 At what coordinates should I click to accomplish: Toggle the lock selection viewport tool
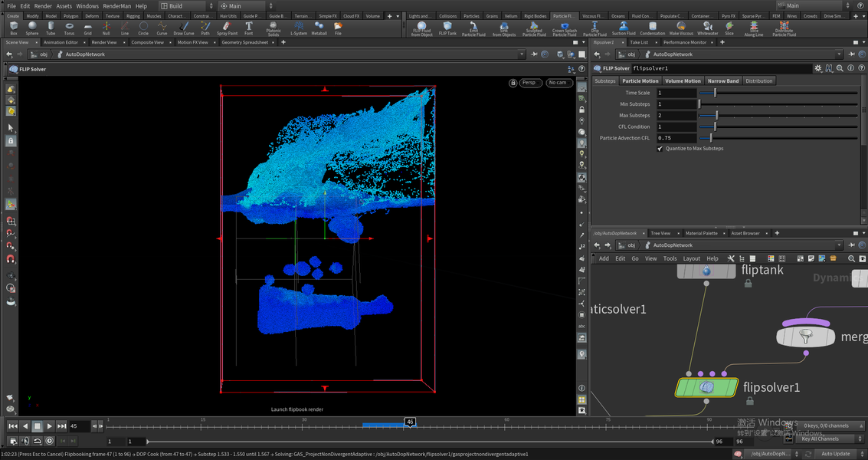tap(11, 141)
